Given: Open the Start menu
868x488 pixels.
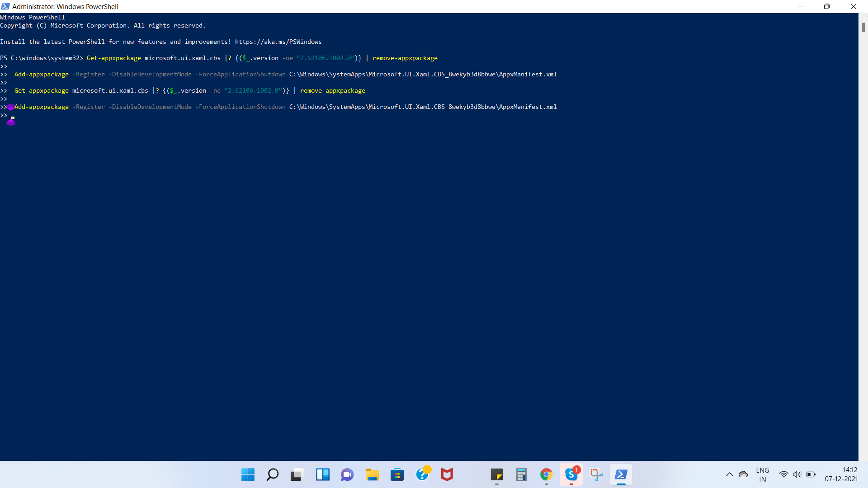Looking at the screenshot, I should coord(247,474).
